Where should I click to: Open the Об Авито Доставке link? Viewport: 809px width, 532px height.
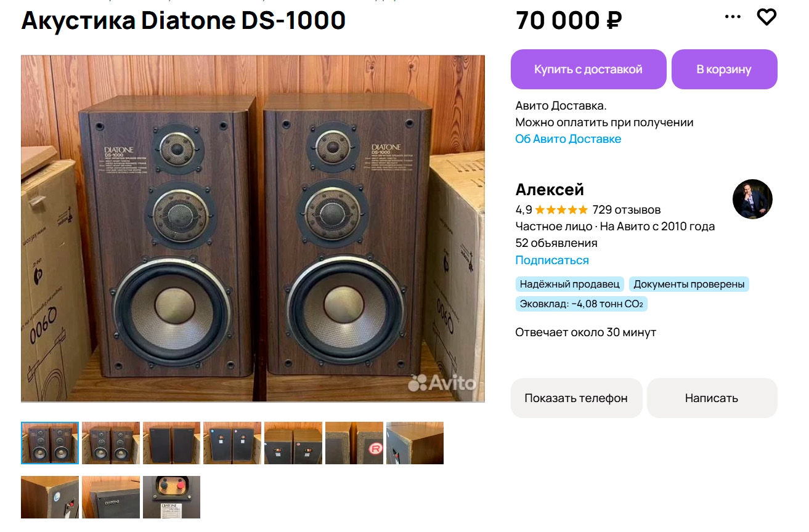[568, 139]
